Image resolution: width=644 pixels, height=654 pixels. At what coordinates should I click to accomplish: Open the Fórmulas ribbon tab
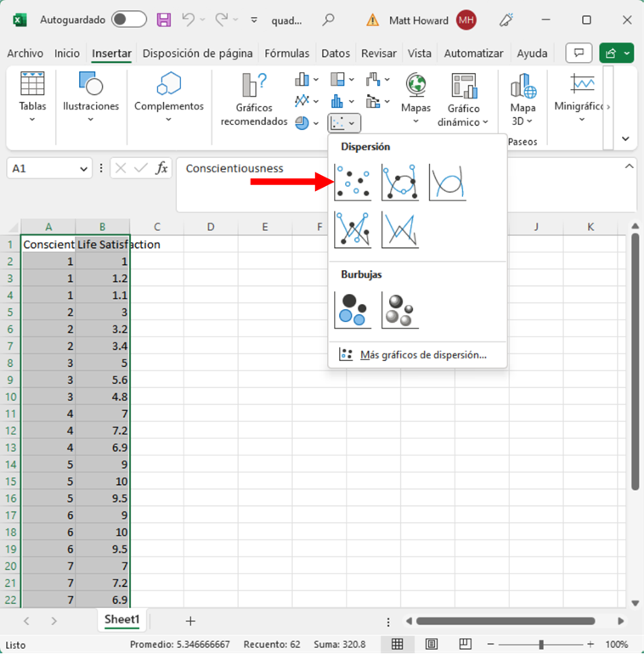coord(287,53)
